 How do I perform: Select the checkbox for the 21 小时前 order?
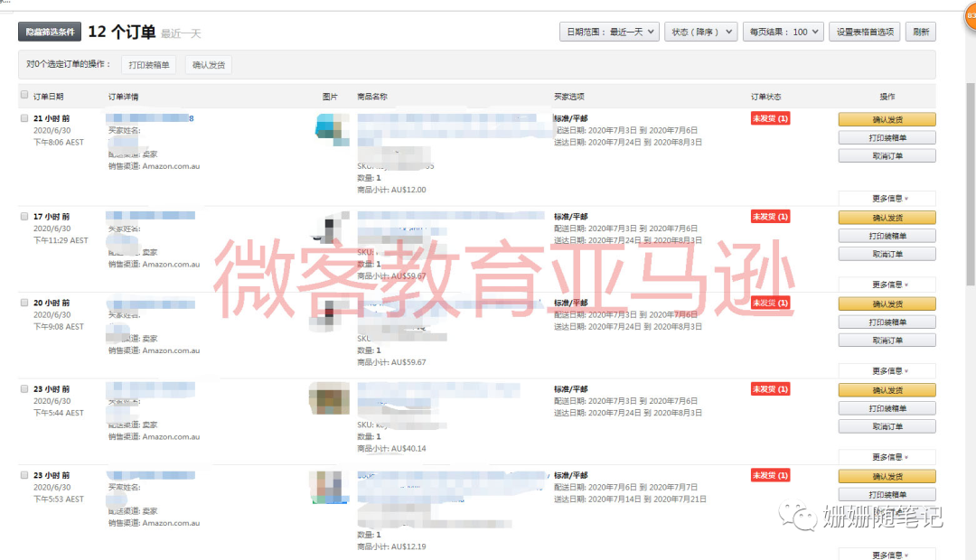[x=24, y=118]
